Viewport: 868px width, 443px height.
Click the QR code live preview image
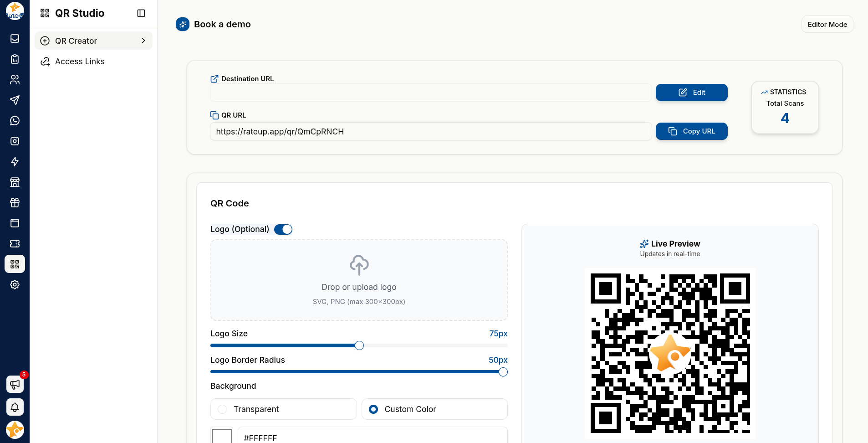click(x=670, y=353)
